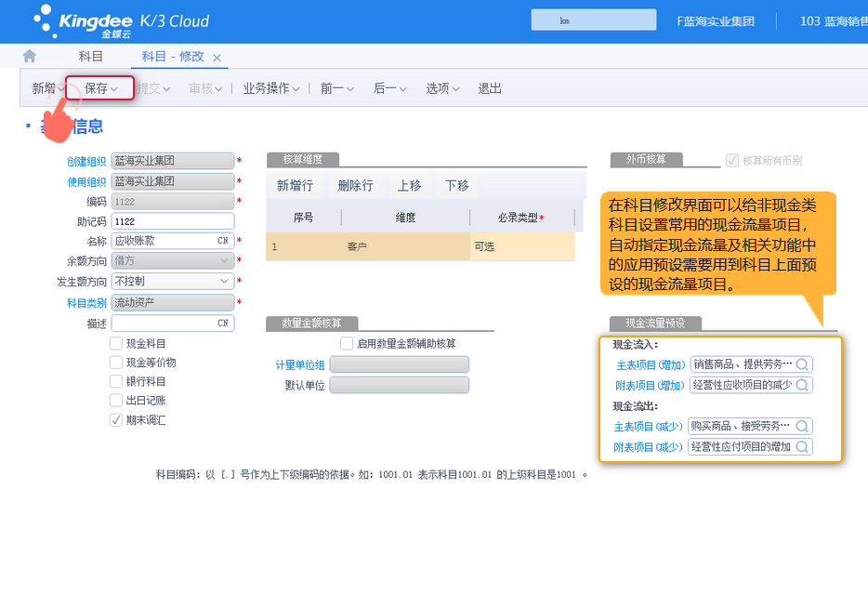Select the 现金流量预设 section tab

655,323
